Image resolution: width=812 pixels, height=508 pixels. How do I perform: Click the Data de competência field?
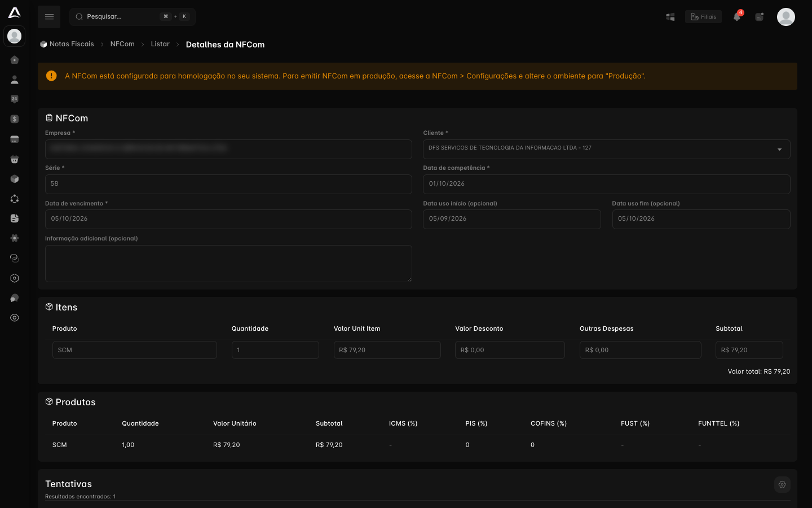[x=607, y=184]
